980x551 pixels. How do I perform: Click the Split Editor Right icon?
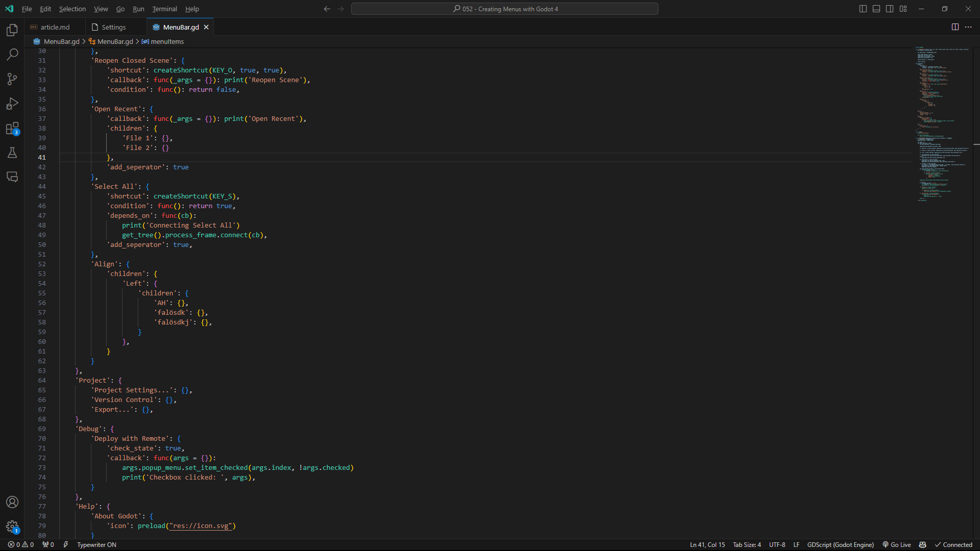tap(955, 27)
